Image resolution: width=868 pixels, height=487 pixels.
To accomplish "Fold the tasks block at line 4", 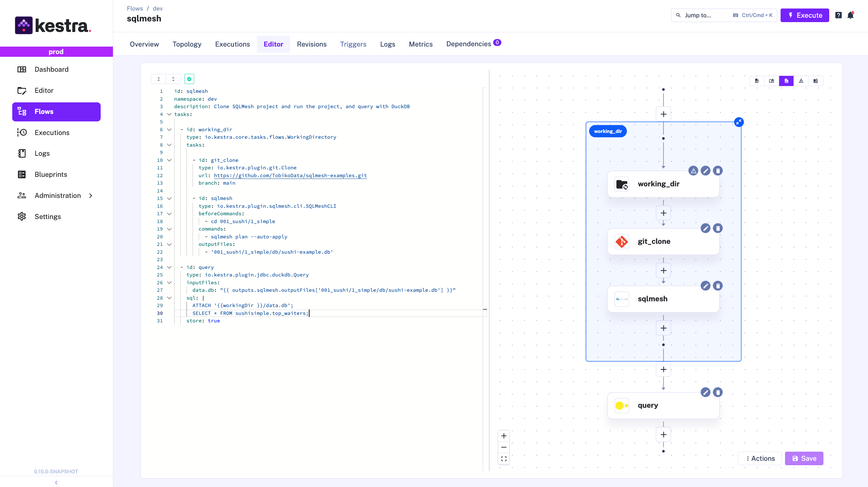I will tap(169, 114).
